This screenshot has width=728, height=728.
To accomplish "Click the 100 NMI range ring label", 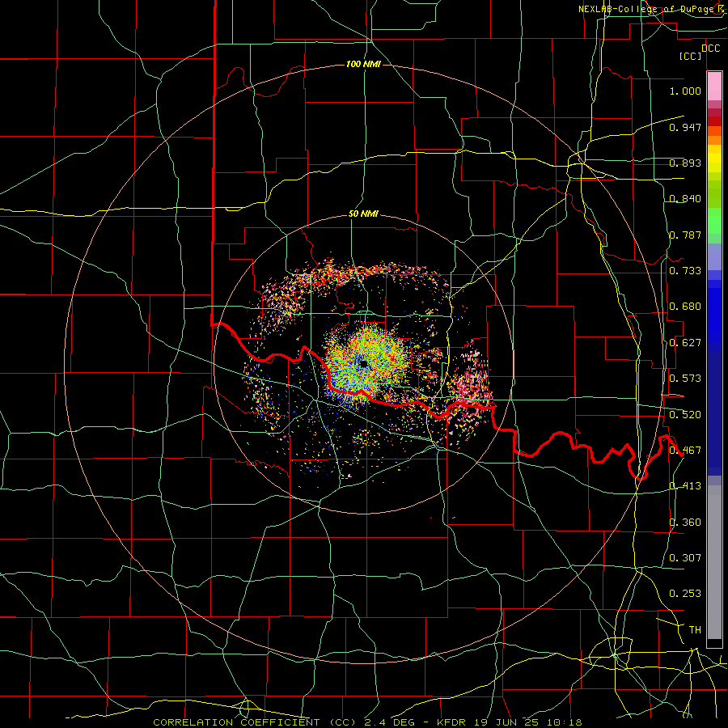I will pos(363,64).
